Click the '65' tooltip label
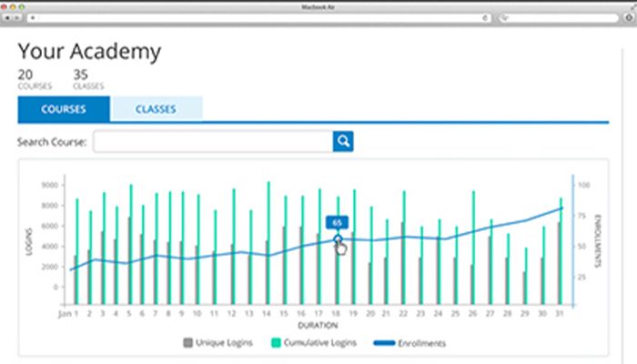 tap(337, 223)
